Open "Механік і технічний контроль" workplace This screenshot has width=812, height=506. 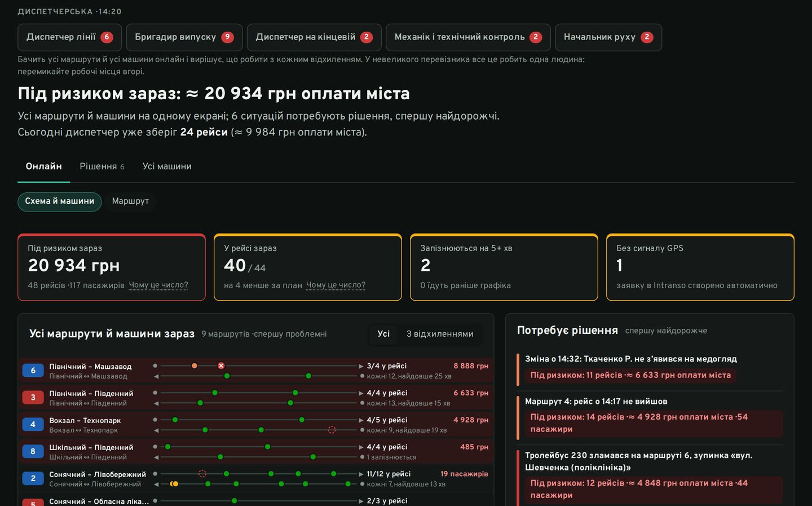coord(468,37)
